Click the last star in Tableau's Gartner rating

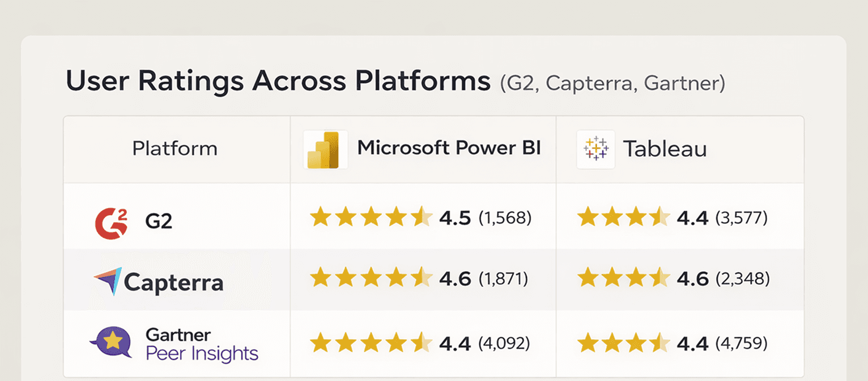(658, 343)
